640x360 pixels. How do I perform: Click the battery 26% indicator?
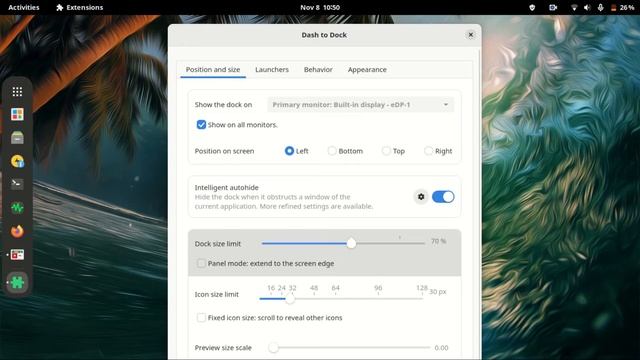622,7
